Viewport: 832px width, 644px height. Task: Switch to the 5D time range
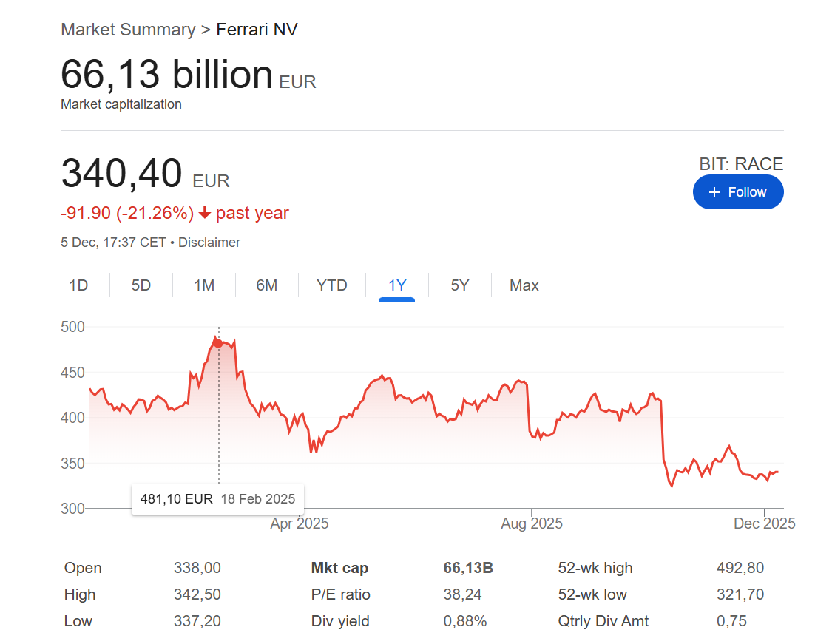coord(141,285)
